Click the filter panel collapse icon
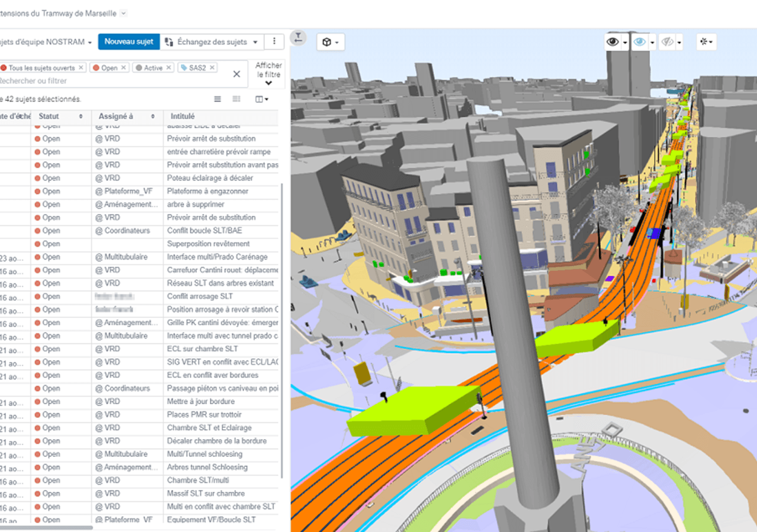 point(299,37)
